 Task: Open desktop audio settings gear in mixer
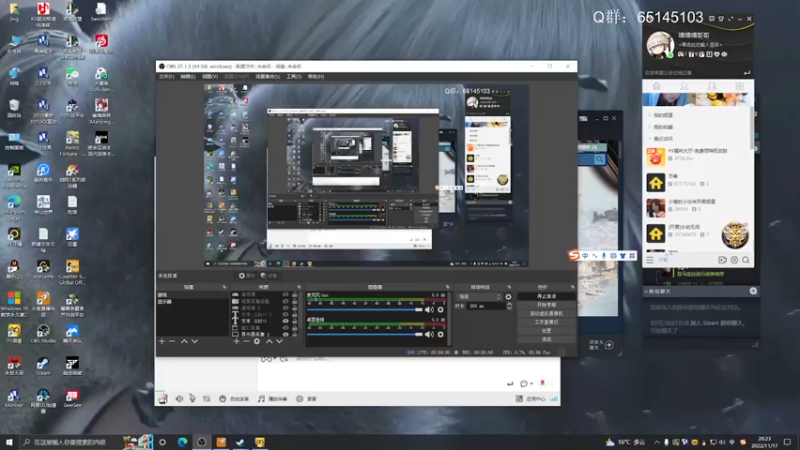pyautogui.click(x=441, y=334)
